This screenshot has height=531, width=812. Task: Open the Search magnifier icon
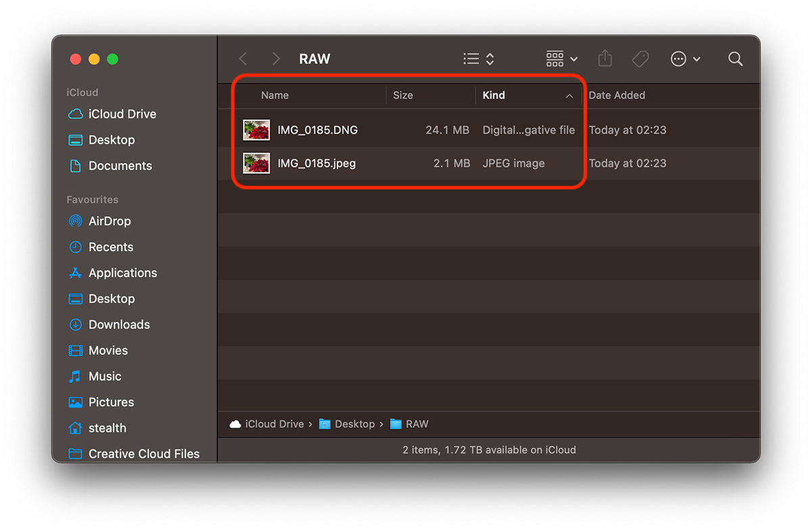click(x=736, y=59)
